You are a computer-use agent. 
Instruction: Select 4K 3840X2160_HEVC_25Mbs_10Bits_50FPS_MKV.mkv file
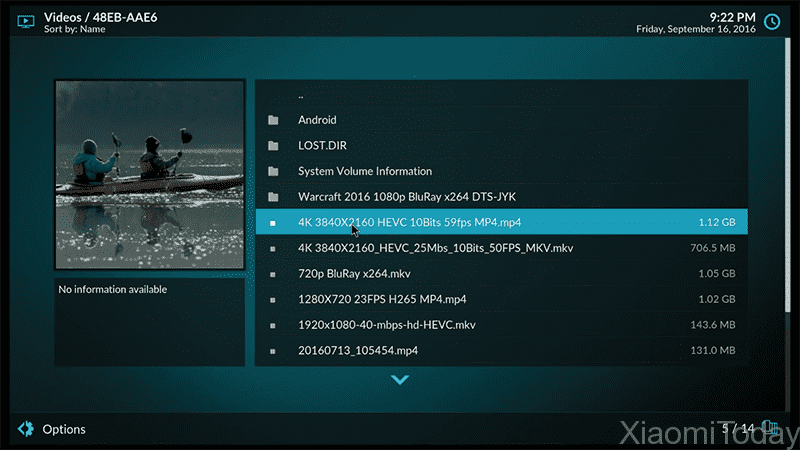point(435,248)
